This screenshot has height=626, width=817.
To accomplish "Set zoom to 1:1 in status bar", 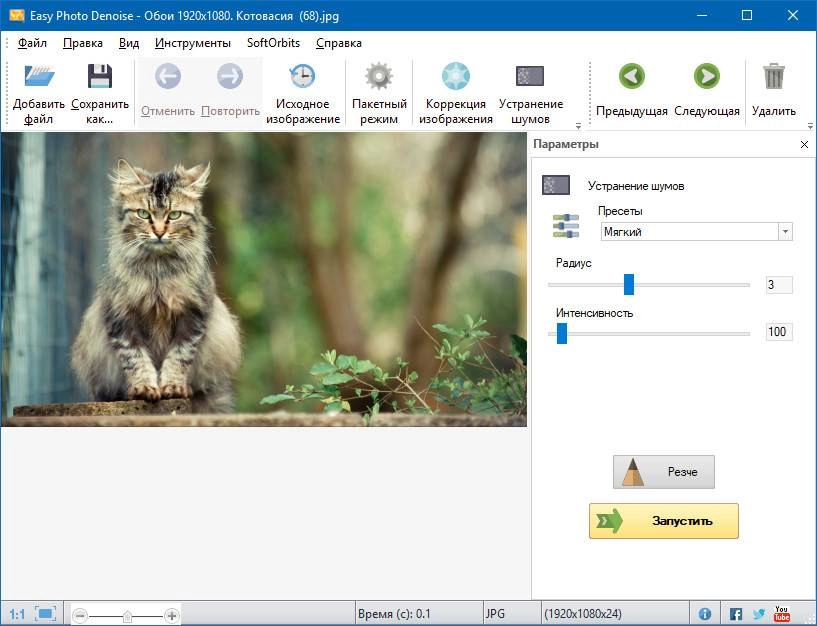I will [17, 615].
